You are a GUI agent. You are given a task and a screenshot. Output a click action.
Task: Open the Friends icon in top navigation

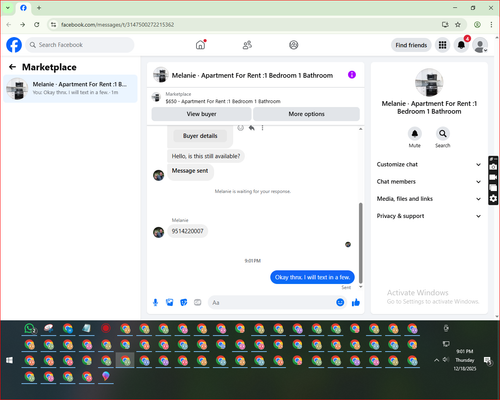pos(247,45)
